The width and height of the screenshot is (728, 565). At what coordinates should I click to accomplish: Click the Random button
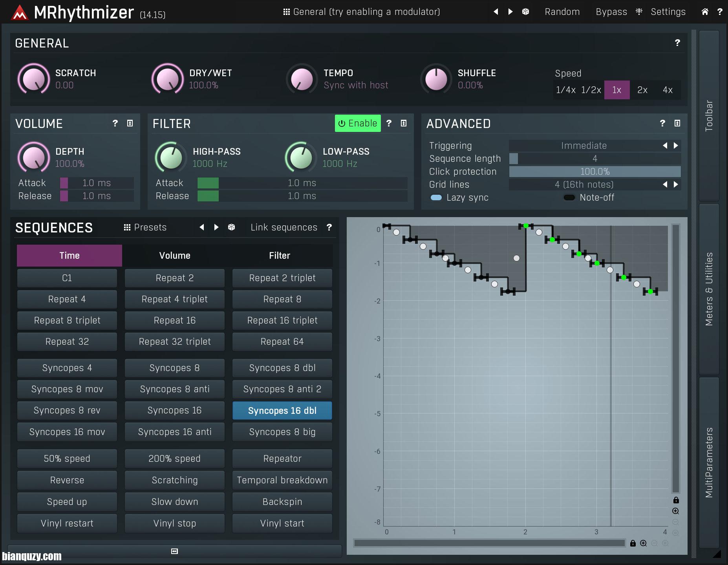click(562, 12)
